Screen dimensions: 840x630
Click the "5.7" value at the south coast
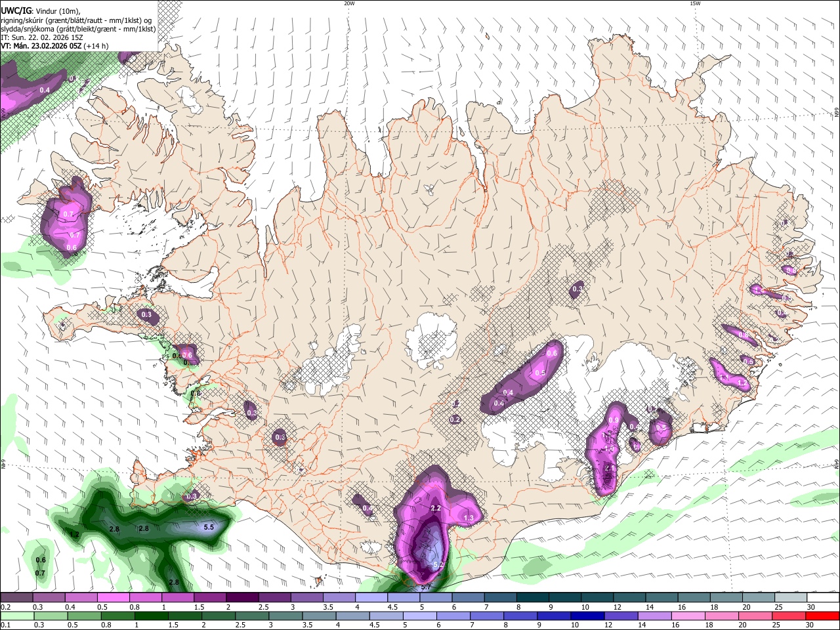coord(425,587)
